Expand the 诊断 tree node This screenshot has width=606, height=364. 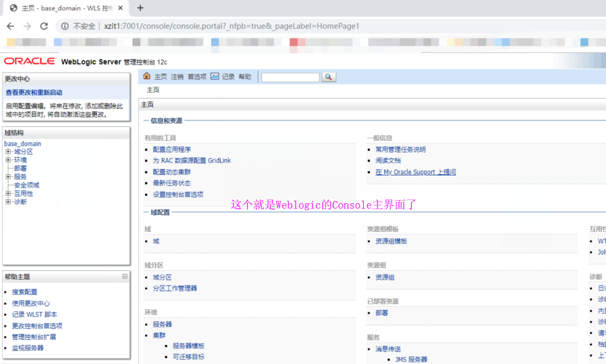point(8,202)
